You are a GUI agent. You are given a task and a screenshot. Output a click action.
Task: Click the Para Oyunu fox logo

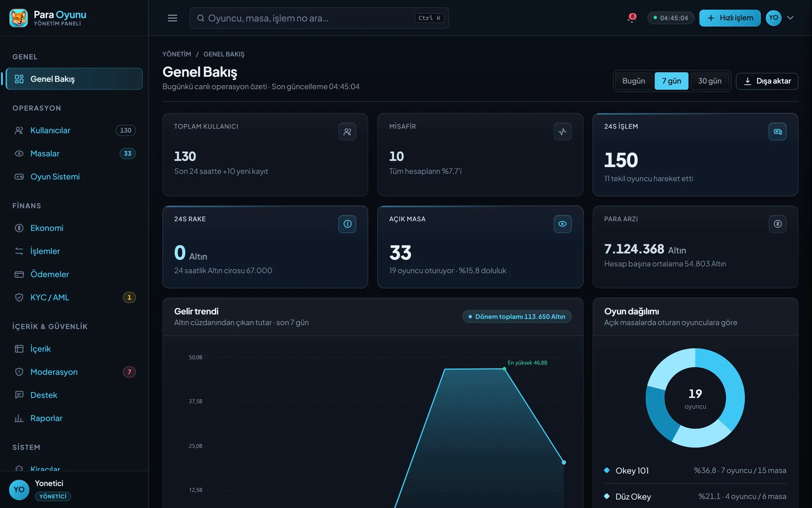click(x=19, y=18)
